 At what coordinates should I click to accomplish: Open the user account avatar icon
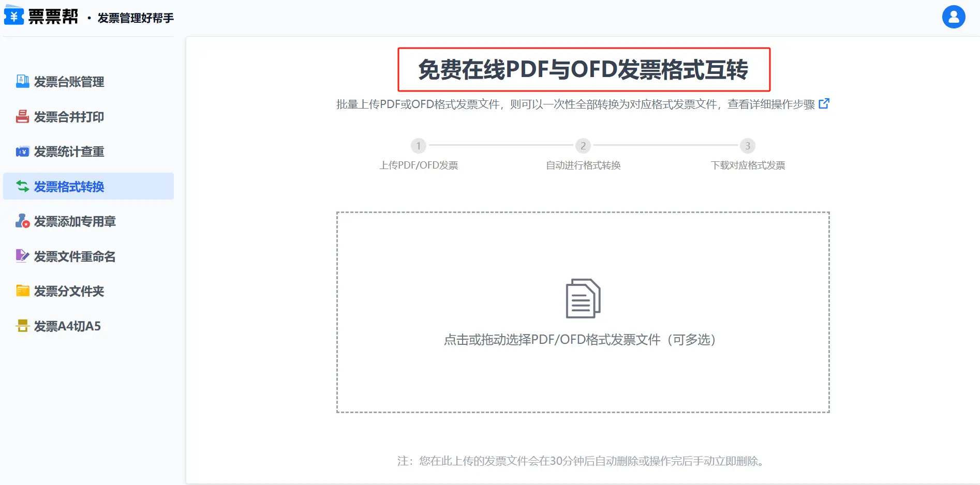pos(954,17)
